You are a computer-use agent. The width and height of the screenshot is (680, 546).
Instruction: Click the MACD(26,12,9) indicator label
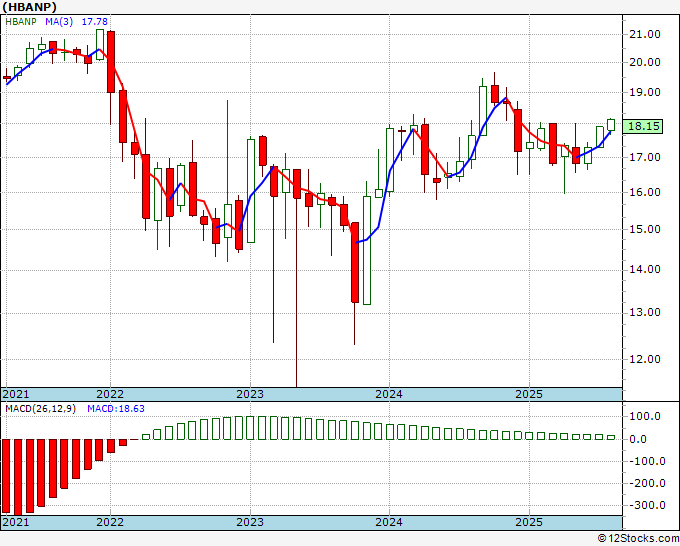point(40,409)
